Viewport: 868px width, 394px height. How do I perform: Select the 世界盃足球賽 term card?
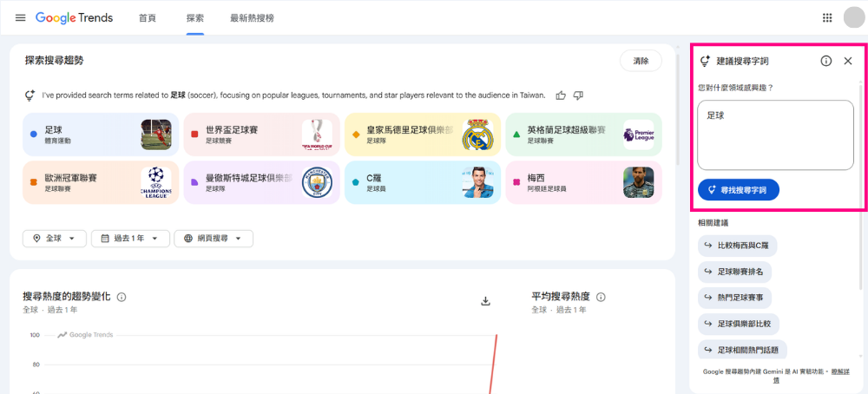pos(262,135)
